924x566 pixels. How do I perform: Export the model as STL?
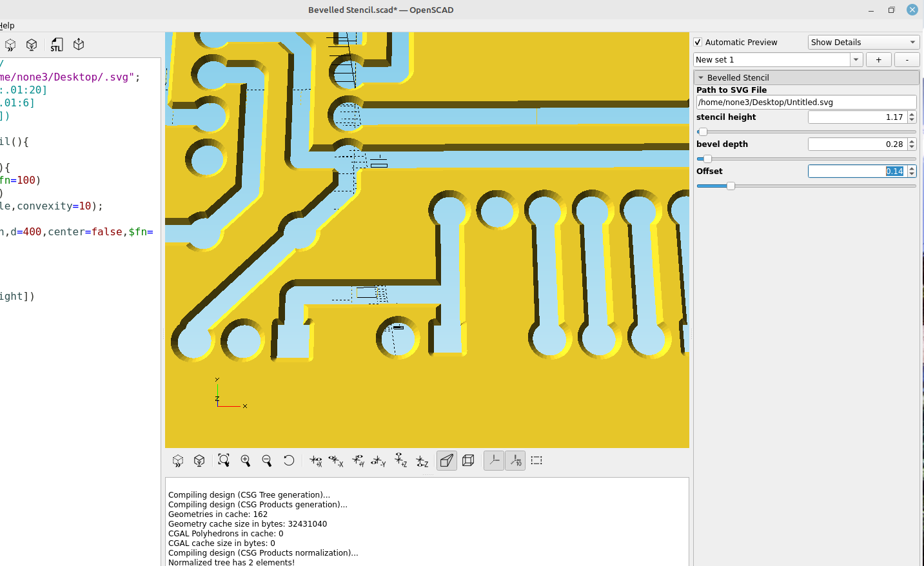click(57, 44)
